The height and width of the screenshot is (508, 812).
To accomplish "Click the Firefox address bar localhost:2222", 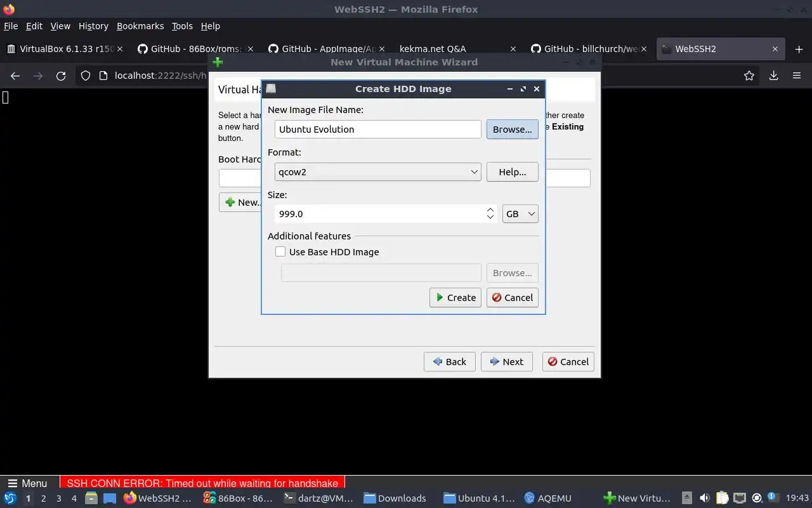I will point(160,76).
